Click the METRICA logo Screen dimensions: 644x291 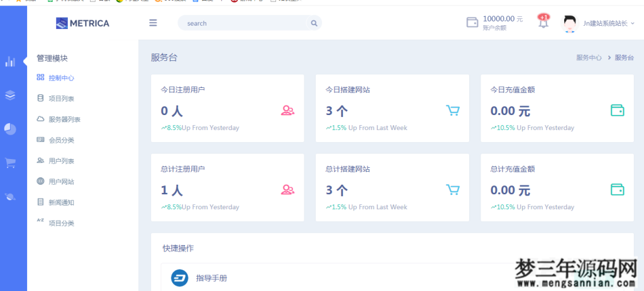coord(82,23)
